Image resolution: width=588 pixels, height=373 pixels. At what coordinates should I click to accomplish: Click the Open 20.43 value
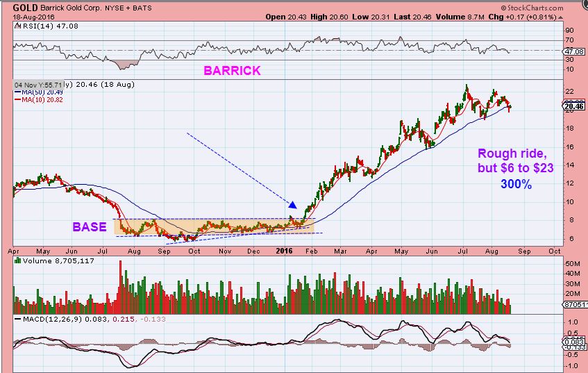tap(286, 17)
